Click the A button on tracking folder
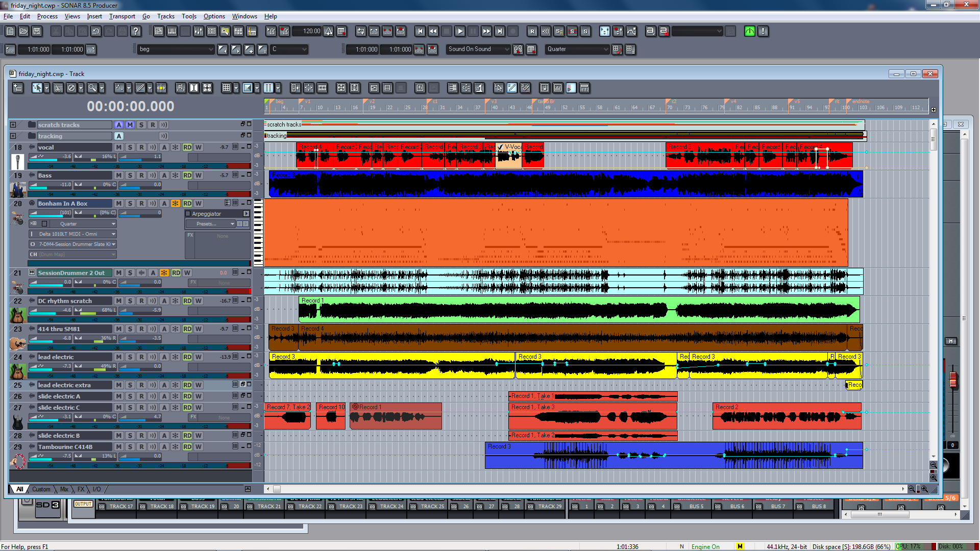Image resolution: width=980 pixels, height=551 pixels. pyautogui.click(x=119, y=136)
